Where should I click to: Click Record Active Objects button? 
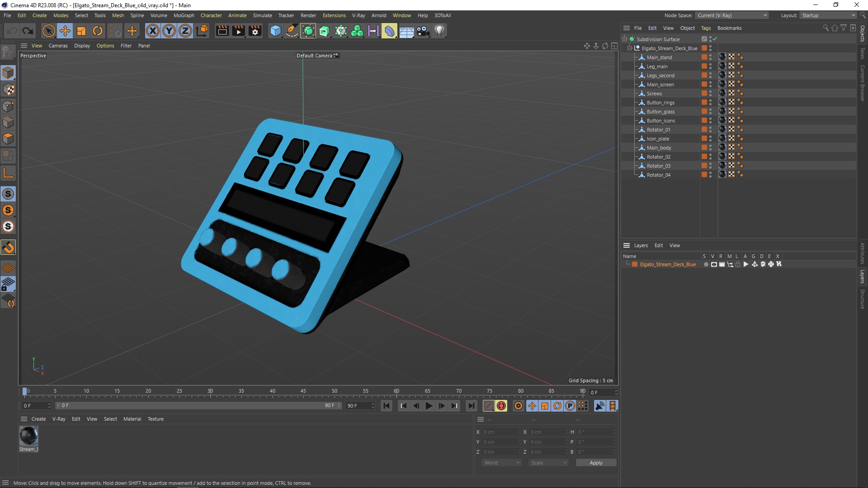[488, 406]
